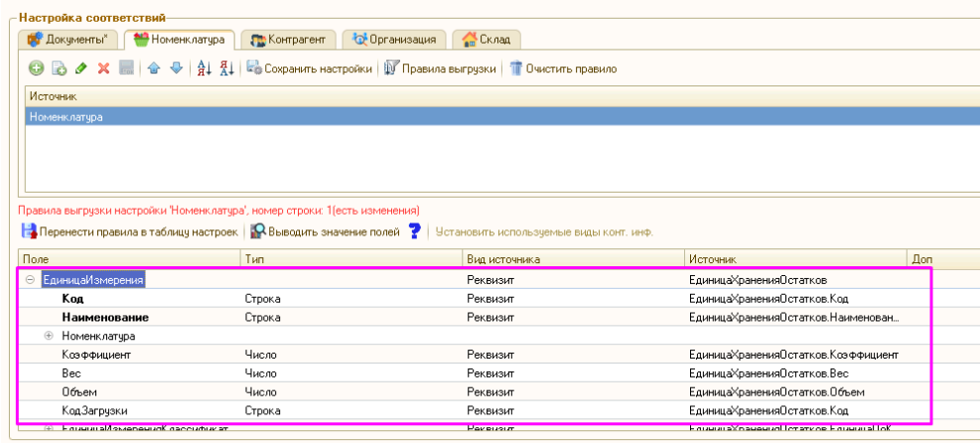The image size is (980, 443).
Task: Expand the Номенклатура tree node
Action: tap(48, 336)
